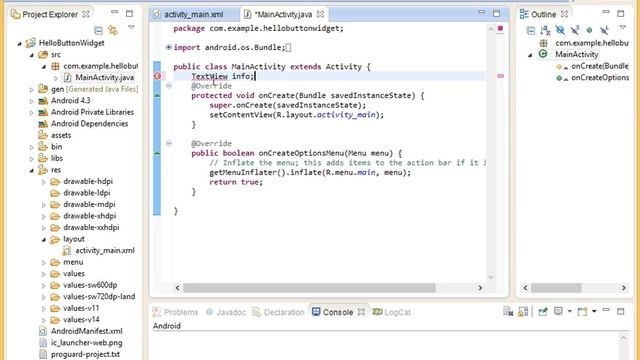Minimize the Project Explorer view
This screenshot has width=640, height=360.
point(115,13)
